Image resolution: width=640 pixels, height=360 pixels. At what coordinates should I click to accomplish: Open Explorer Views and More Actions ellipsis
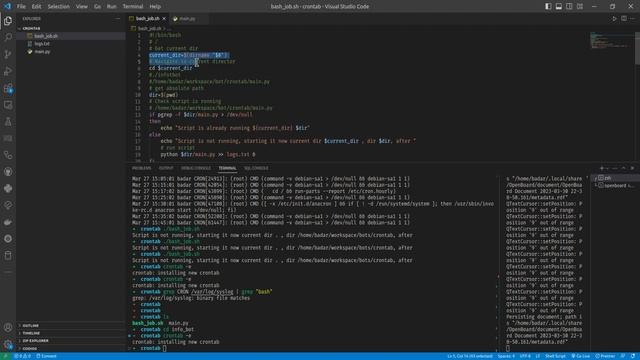pos(118,19)
